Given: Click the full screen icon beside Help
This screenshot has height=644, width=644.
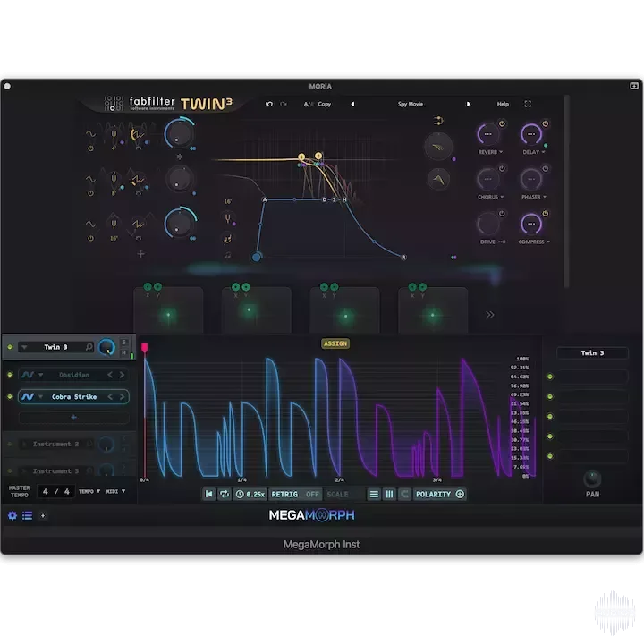Looking at the screenshot, I should coord(528,104).
